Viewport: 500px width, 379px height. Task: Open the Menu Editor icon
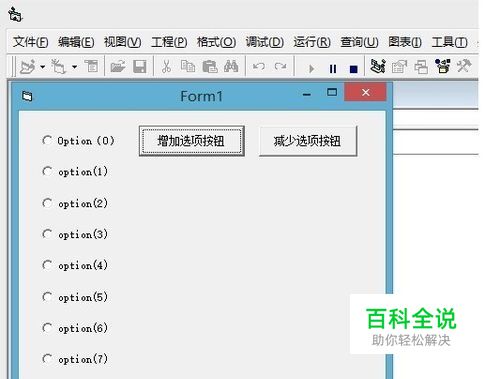coord(91,66)
